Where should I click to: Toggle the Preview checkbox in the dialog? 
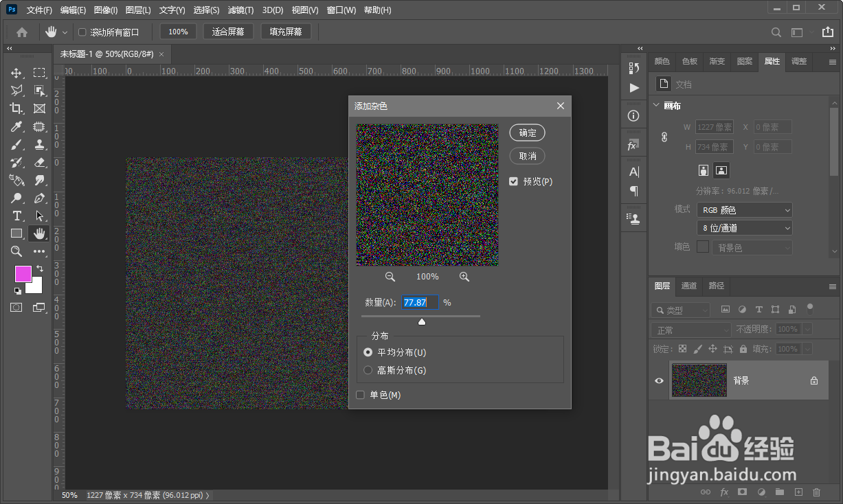[x=513, y=181]
